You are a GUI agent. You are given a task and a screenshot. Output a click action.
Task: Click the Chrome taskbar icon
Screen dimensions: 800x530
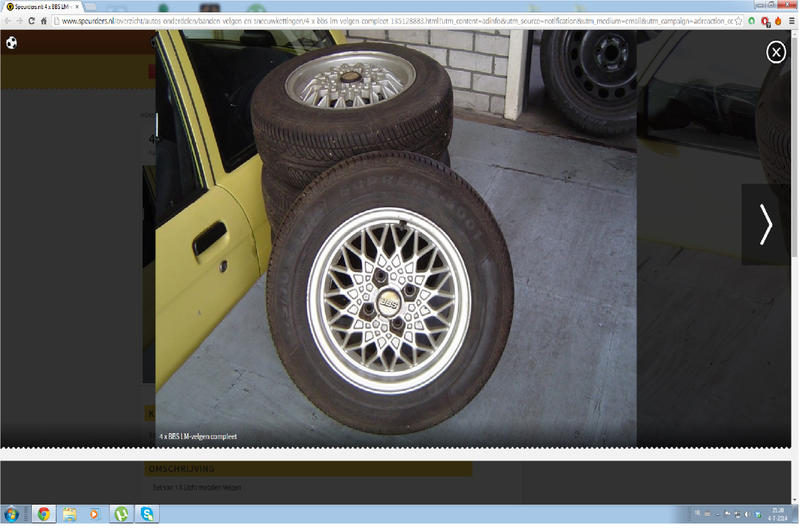click(44, 514)
